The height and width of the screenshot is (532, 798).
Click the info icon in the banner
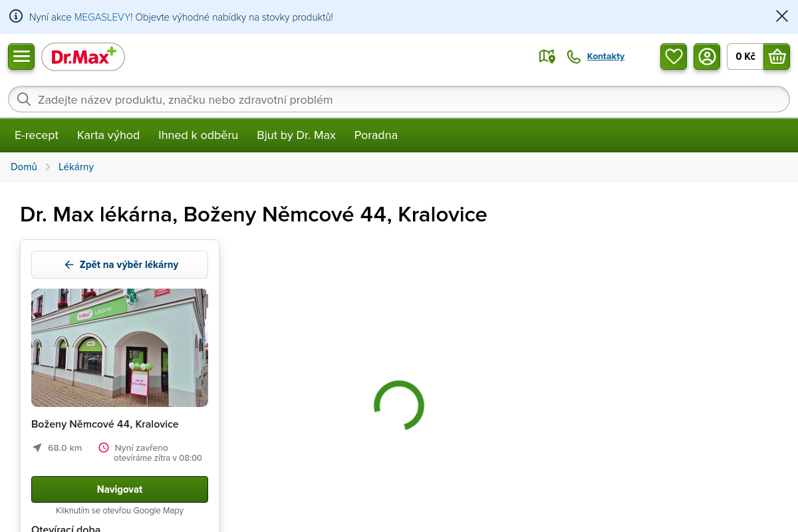coord(16,17)
